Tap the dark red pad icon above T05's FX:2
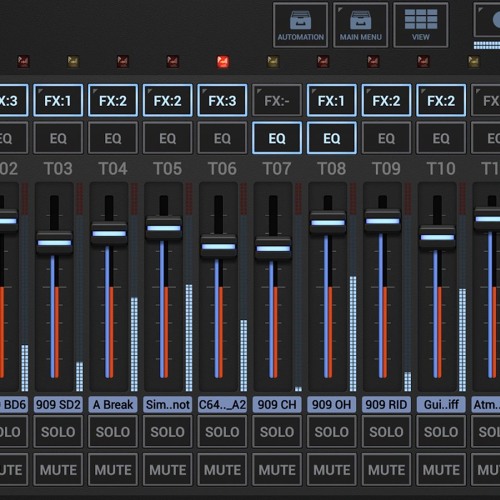This screenshot has height=500, width=500. (173, 62)
